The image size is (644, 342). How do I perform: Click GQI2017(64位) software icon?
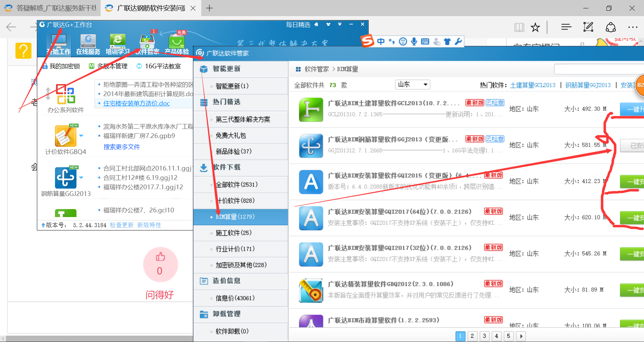pos(311,218)
